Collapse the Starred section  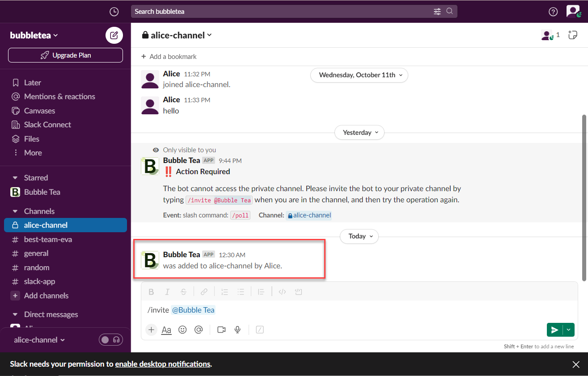(15, 178)
